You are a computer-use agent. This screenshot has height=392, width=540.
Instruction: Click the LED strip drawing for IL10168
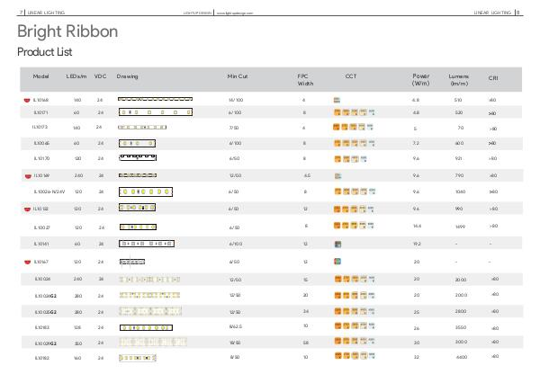[156, 99]
